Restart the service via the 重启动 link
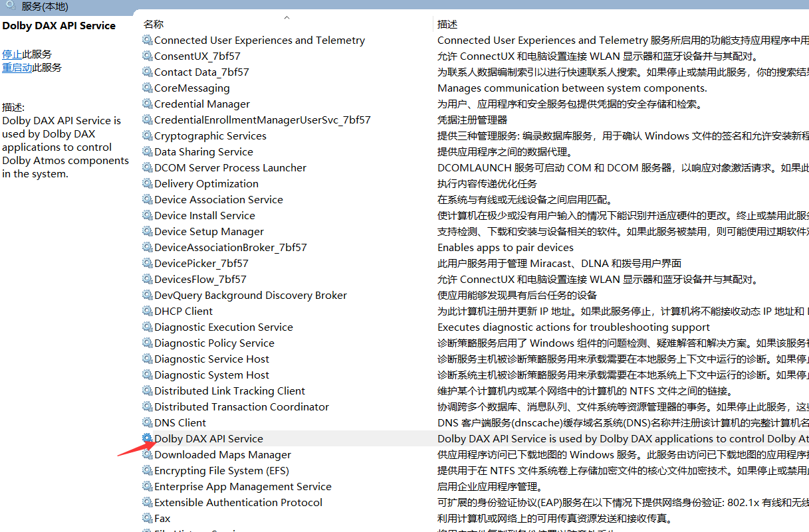This screenshot has height=532, width=809. 17,68
